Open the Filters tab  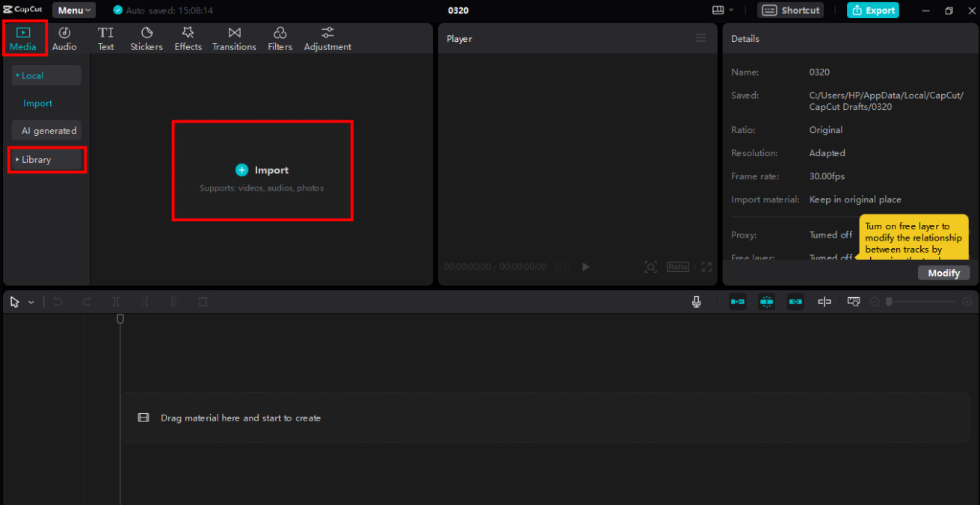coord(280,39)
